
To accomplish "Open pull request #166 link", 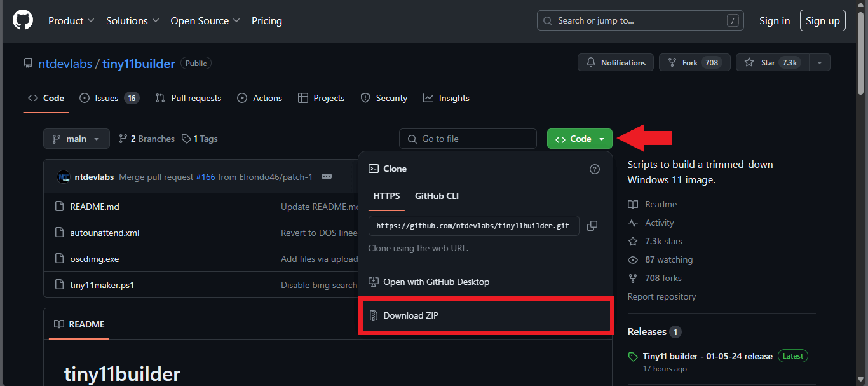I will 205,177.
